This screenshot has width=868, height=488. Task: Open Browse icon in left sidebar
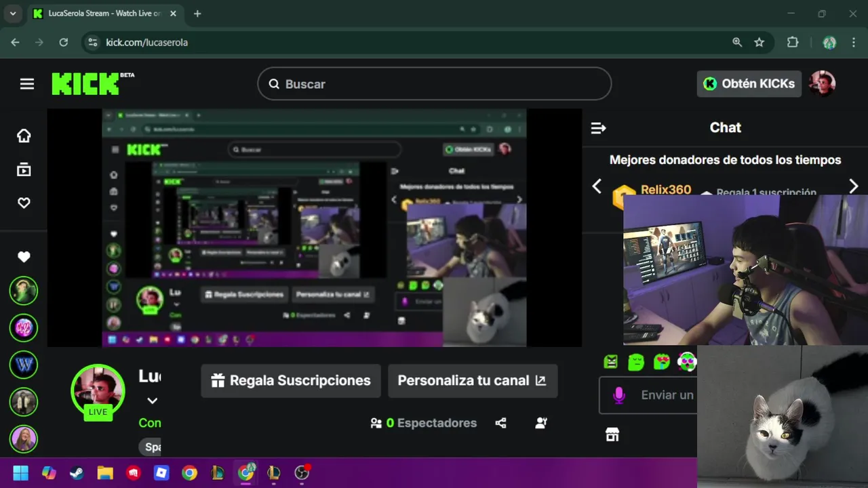(x=24, y=169)
